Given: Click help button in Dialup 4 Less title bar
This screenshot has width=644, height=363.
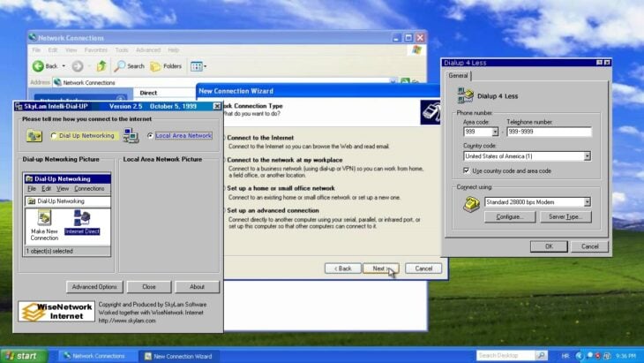Looking at the screenshot, I should pos(599,63).
